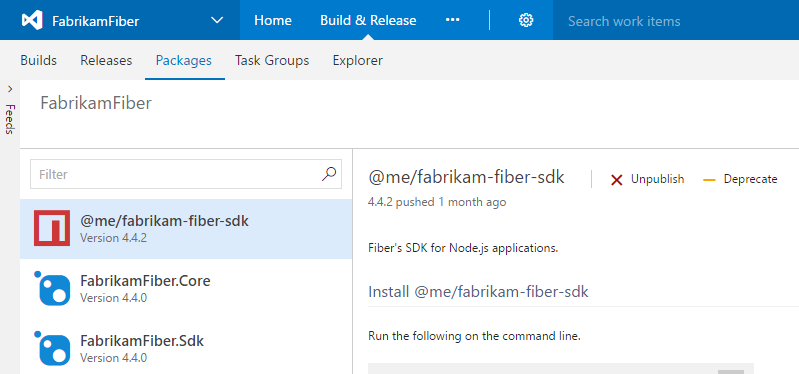
Task: Click the orange Deprecate dash icon
Action: coord(709,180)
